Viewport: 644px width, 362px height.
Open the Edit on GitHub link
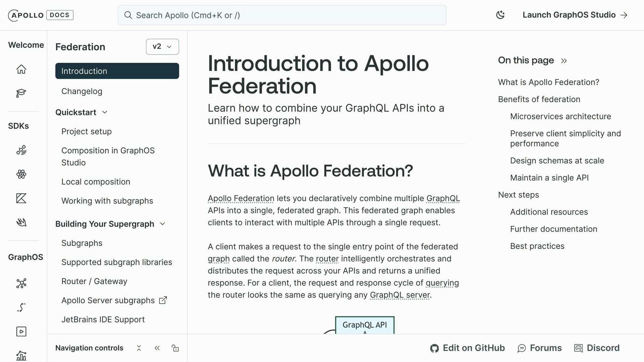point(467,348)
